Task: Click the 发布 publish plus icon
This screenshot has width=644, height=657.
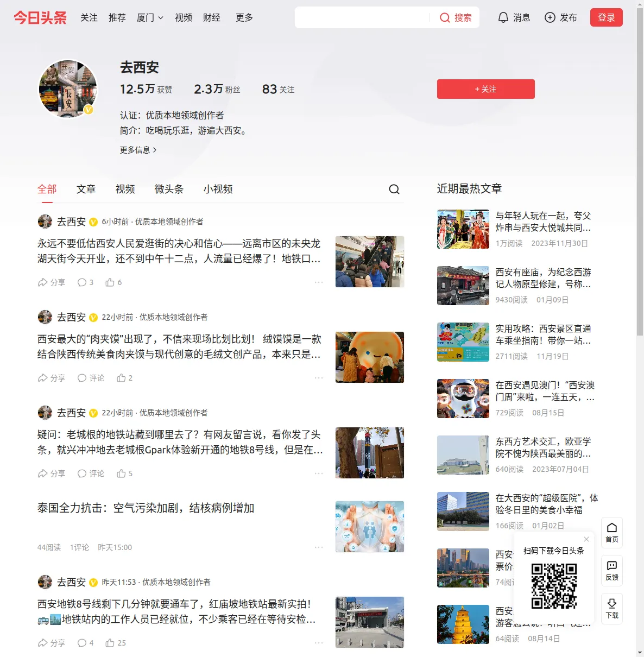Action: coord(550,18)
